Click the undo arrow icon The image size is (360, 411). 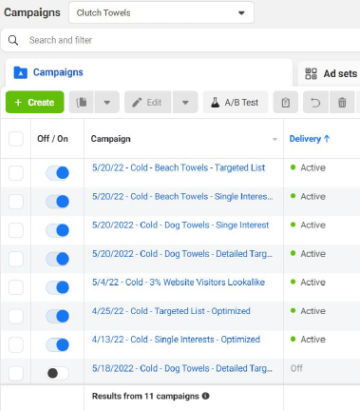click(x=315, y=102)
